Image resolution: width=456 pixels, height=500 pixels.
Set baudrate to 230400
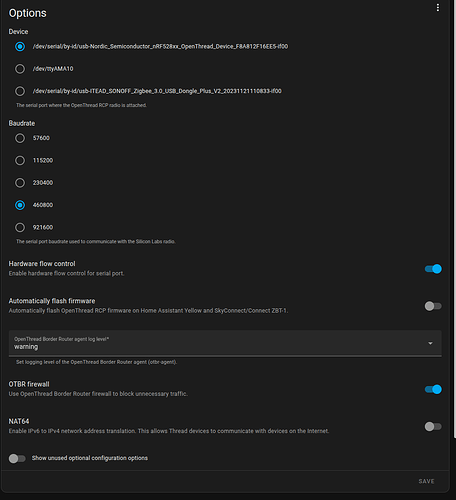pyautogui.click(x=20, y=183)
